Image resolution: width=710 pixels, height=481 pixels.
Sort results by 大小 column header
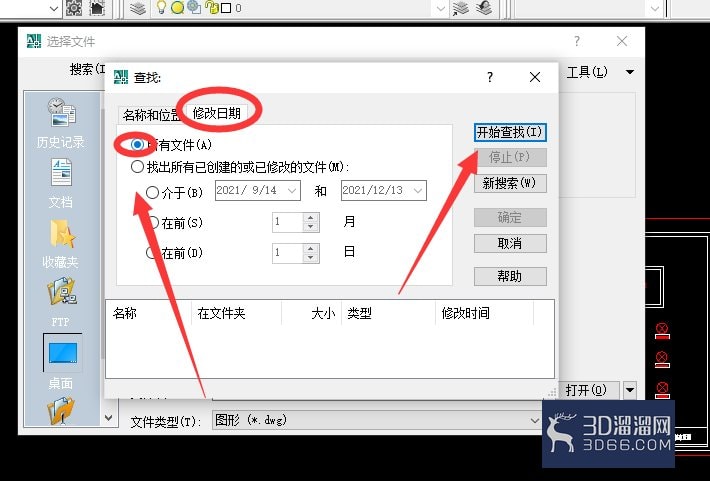[x=312, y=313]
